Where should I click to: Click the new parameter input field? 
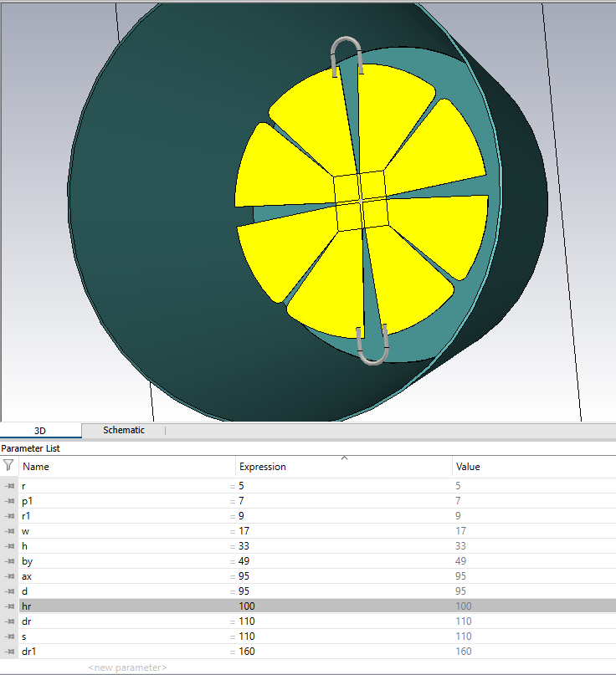(x=127, y=667)
